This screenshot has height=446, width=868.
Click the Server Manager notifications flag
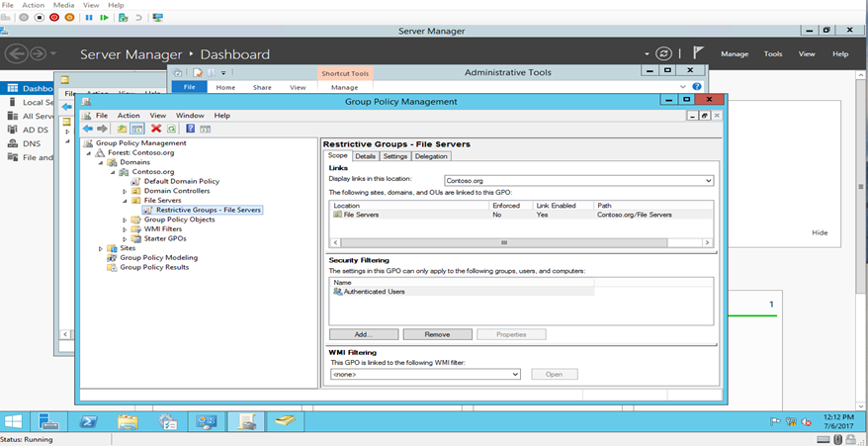coord(699,53)
